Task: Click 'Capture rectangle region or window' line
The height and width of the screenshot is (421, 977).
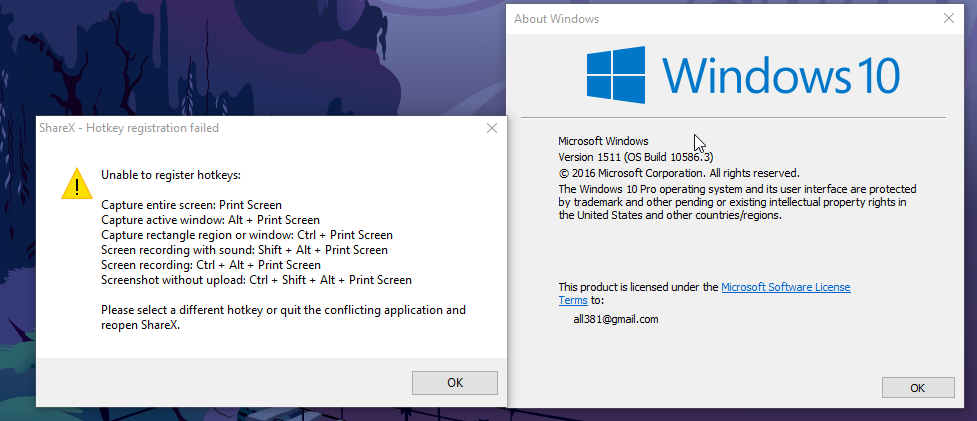Action: click(247, 235)
